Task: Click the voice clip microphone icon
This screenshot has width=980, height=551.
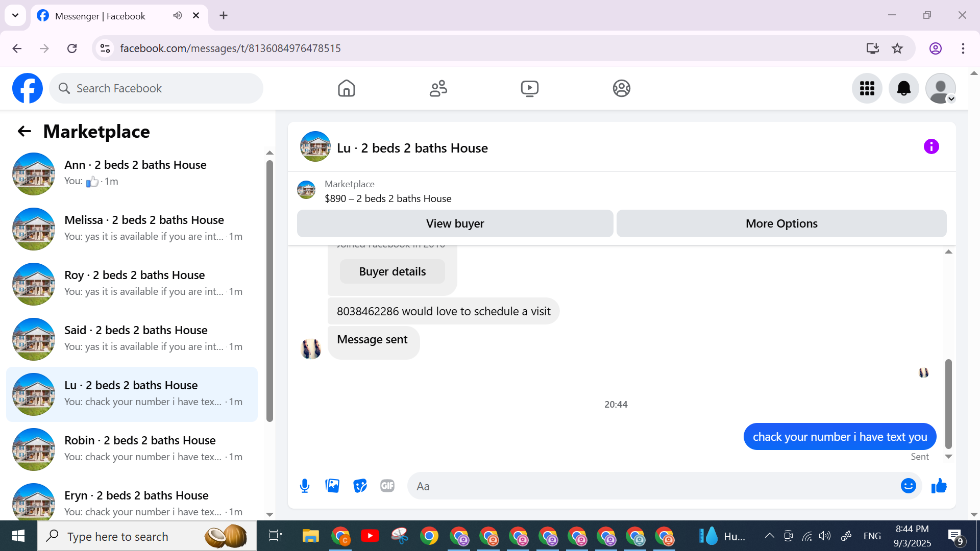Action: (x=305, y=486)
